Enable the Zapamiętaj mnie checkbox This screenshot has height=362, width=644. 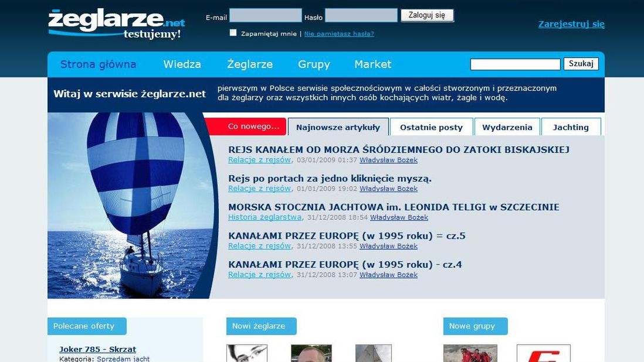233,33
